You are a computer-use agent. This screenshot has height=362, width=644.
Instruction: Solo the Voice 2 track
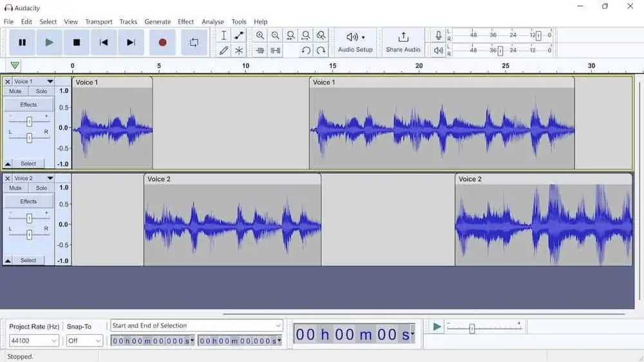41,188
